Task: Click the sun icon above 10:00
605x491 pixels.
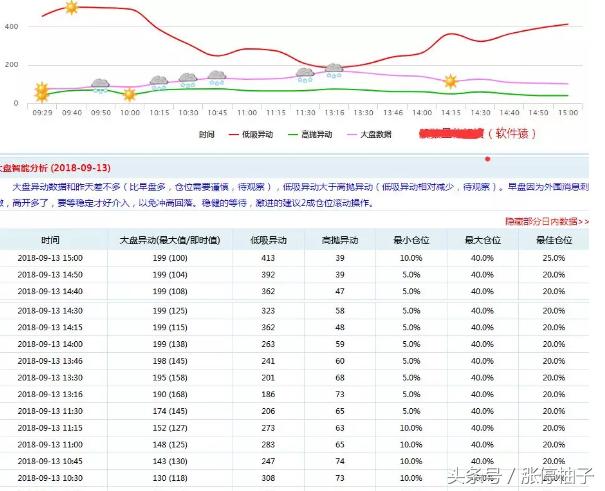Action: (129, 95)
